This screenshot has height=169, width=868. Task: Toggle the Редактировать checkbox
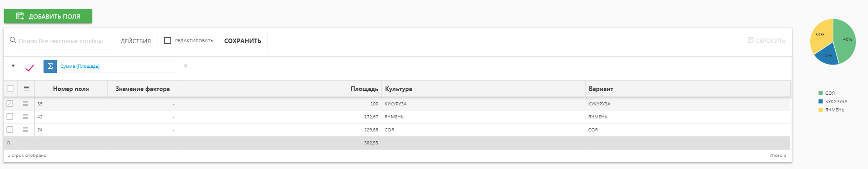pyautogui.click(x=168, y=41)
